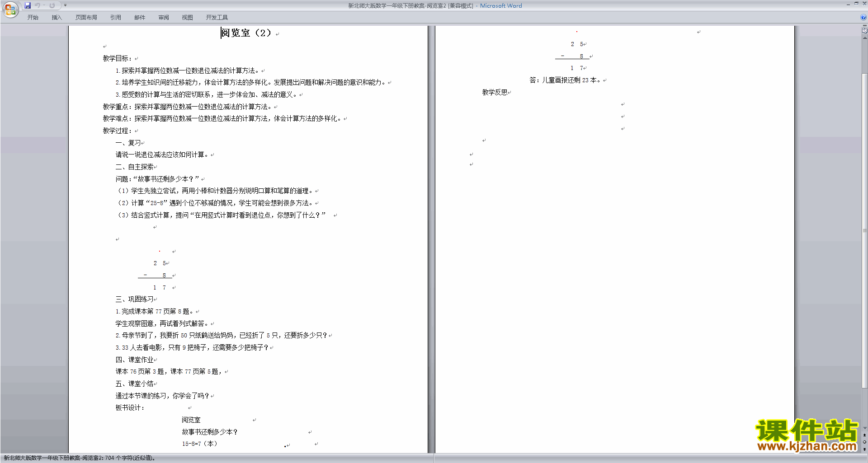This screenshot has height=463, width=868.
Task: Save the document from Quick Access toolbar
Action: tap(28, 5)
